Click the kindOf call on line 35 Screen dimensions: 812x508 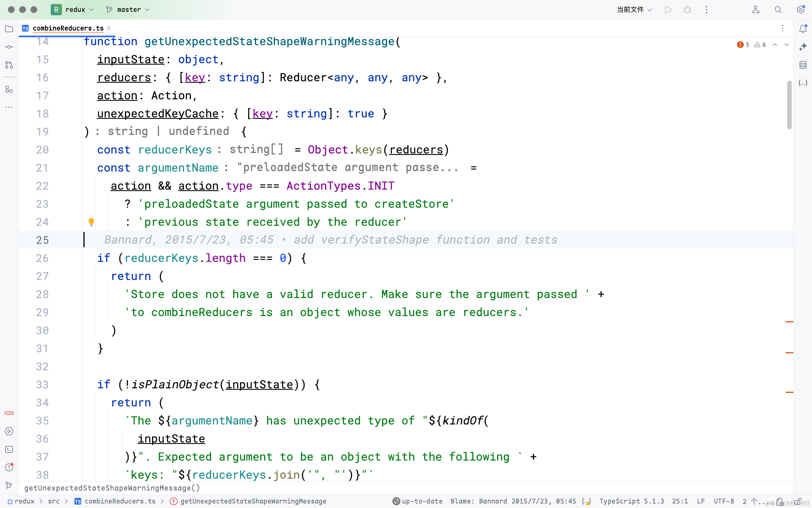462,421
